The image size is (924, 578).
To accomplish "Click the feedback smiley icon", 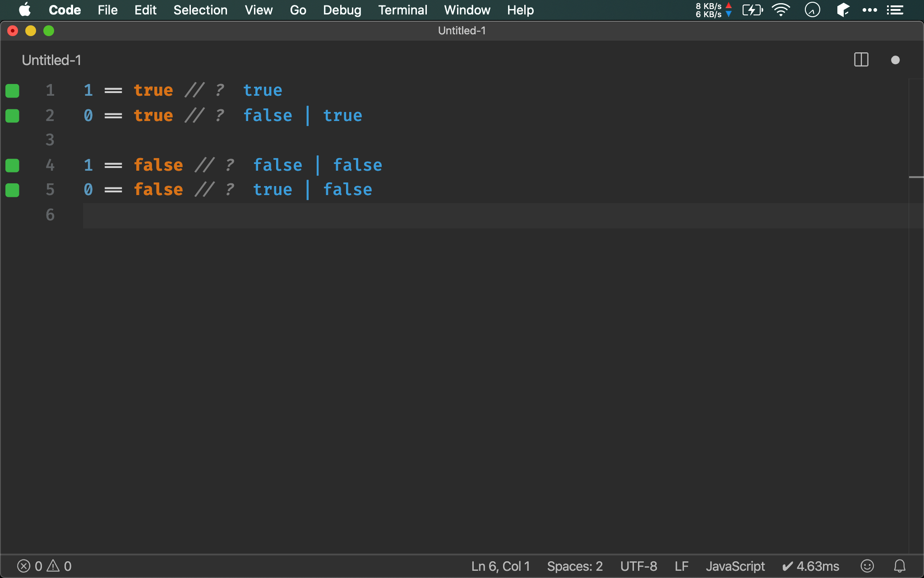I will 867,566.
